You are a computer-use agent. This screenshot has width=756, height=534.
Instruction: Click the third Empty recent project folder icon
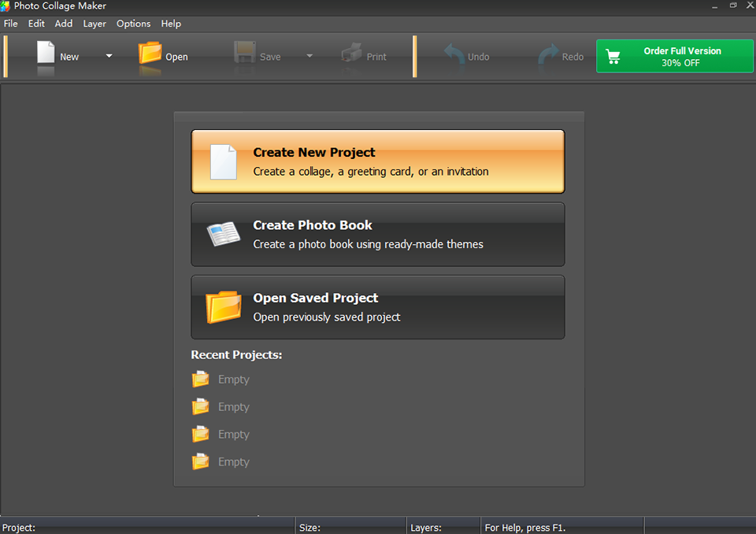coord(201,434)
